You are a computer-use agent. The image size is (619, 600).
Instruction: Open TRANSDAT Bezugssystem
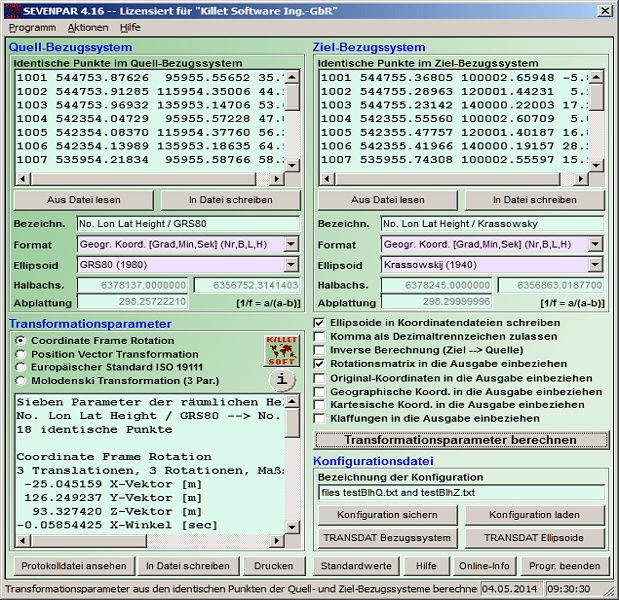(387, 538)
